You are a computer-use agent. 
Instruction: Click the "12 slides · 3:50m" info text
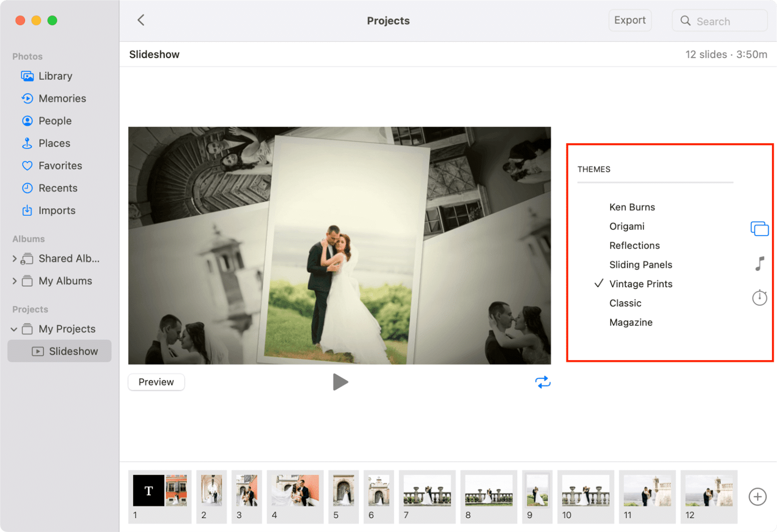[x=726, y=54]
